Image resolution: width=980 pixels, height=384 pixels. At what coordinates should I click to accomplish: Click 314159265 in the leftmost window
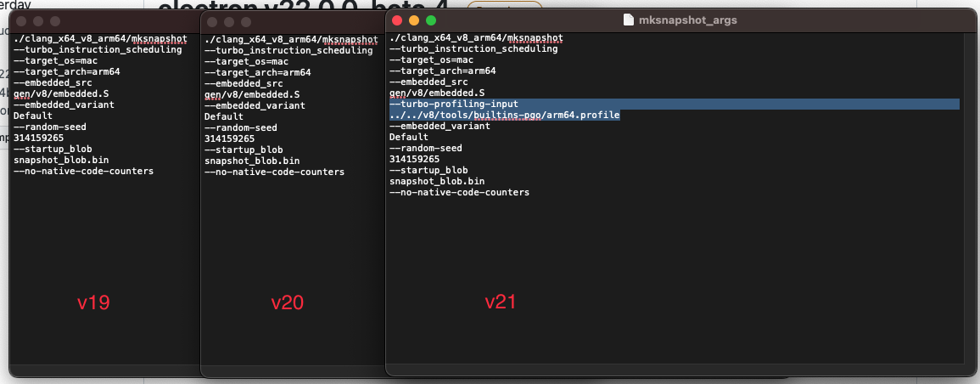point(38,138)
